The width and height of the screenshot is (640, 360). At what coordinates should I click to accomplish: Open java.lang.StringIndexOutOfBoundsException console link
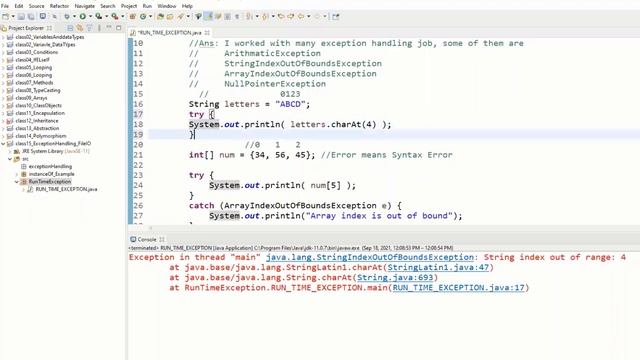click(370, 258)
